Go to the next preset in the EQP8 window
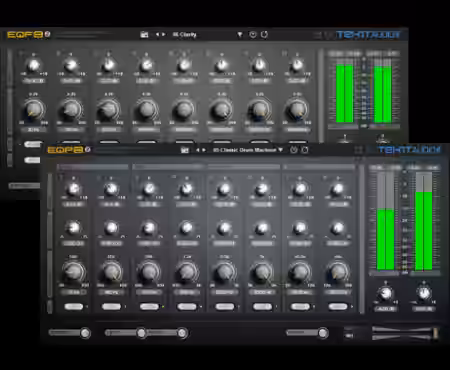 (204, 150)
